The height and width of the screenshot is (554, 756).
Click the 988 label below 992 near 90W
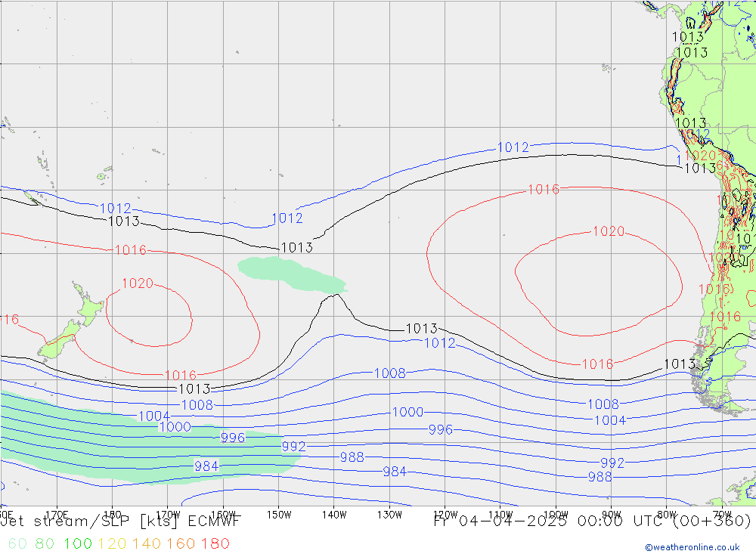click(x=600, y=477)
